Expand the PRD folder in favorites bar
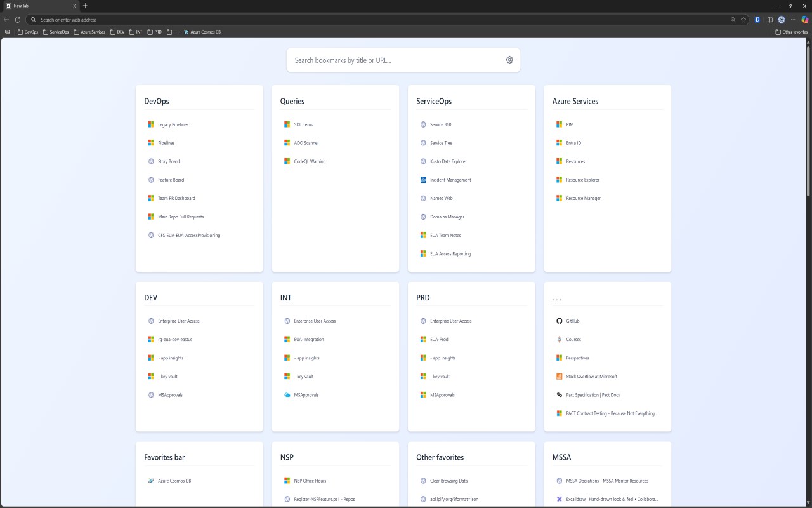The width and height of the screenshot is (812, 508). coord(155,32)
